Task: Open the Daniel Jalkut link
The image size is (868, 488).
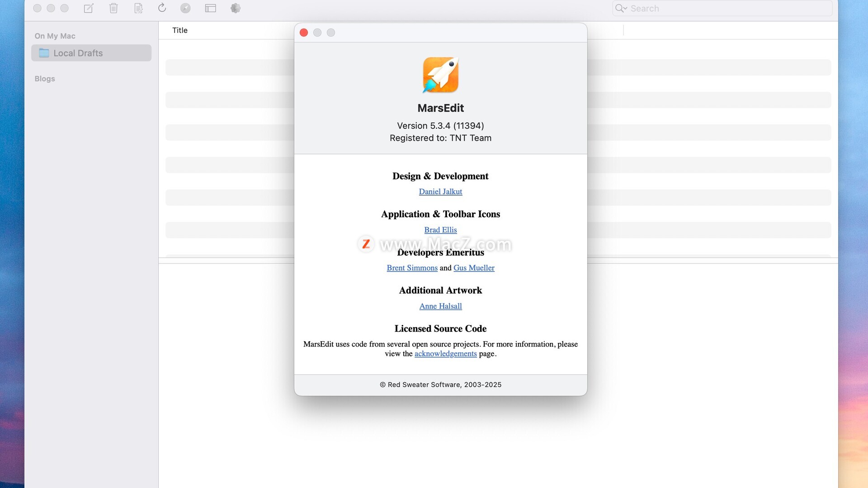Action: 440,192
